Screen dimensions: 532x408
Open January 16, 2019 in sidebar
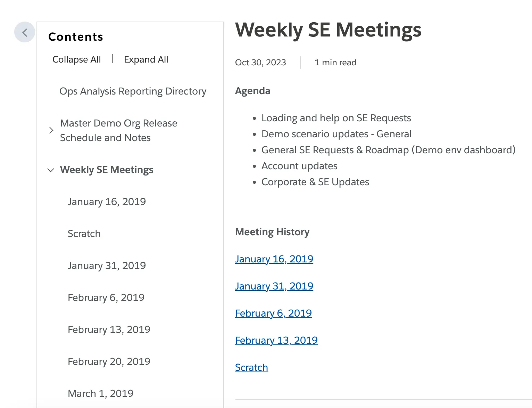pyautogui.click(x=107, y=202)
